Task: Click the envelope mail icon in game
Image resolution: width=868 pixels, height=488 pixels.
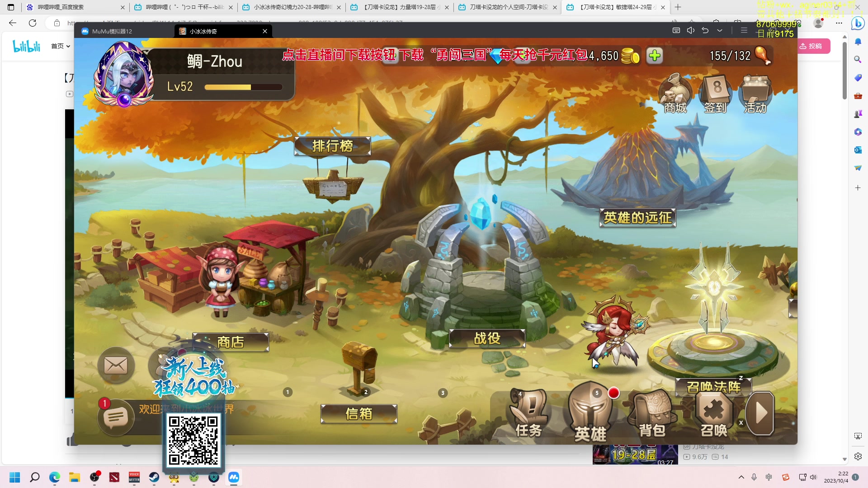Action: coord(116,365)
